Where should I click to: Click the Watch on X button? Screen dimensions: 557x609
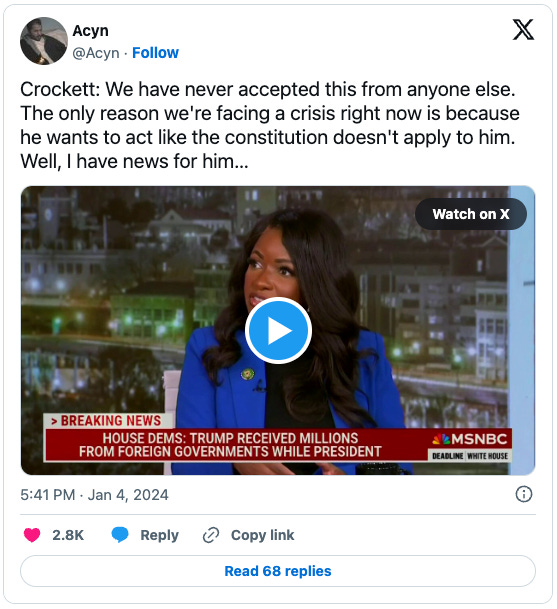pyautogui.click(x=471, y=214)
